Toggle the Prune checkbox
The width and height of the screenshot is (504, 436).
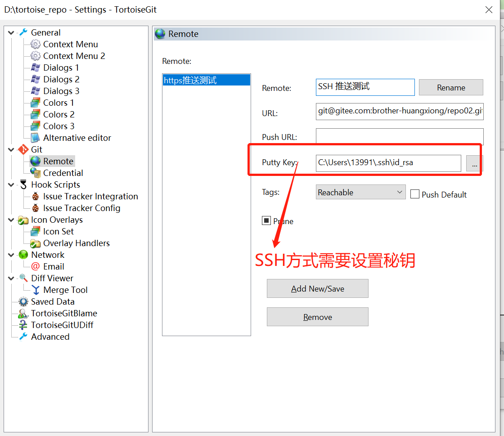coord(266,220)
